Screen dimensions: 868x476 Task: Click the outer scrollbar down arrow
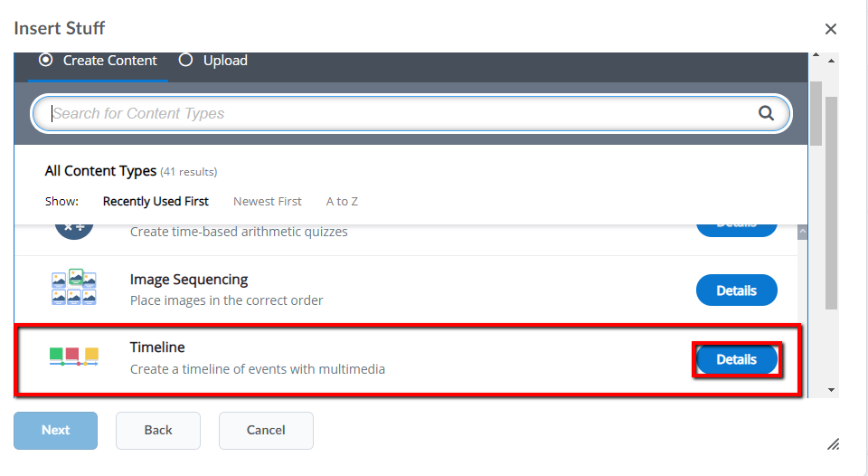click(x=831, y=389)
